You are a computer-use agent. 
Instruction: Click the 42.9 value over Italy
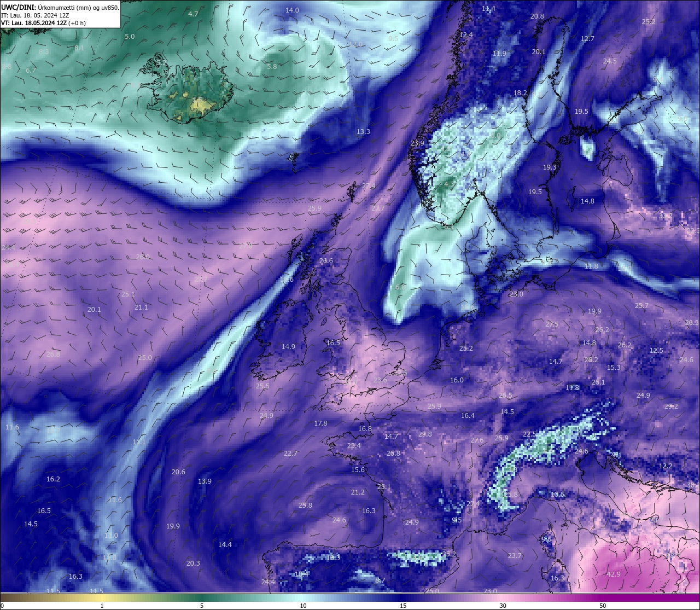click(614, 574)
